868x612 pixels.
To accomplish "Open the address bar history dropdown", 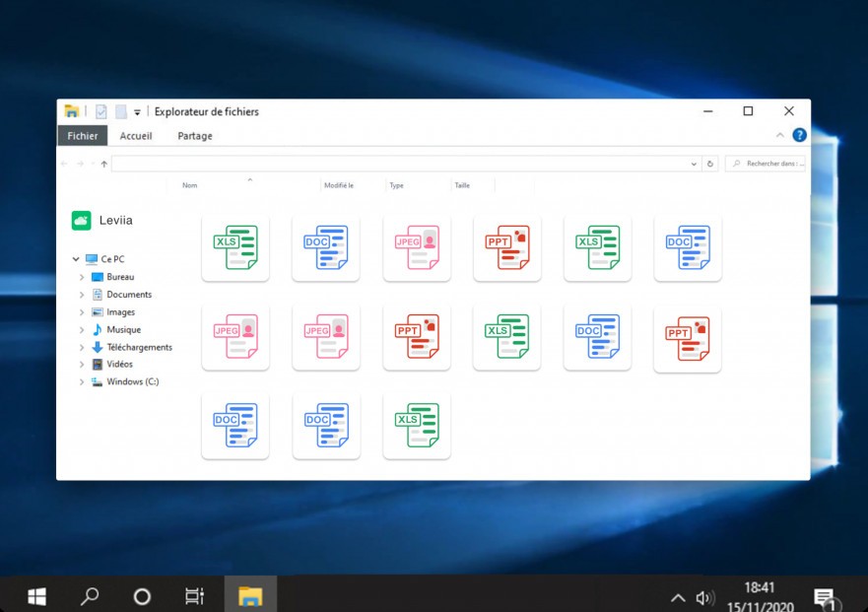I will (x=694, y=164).
